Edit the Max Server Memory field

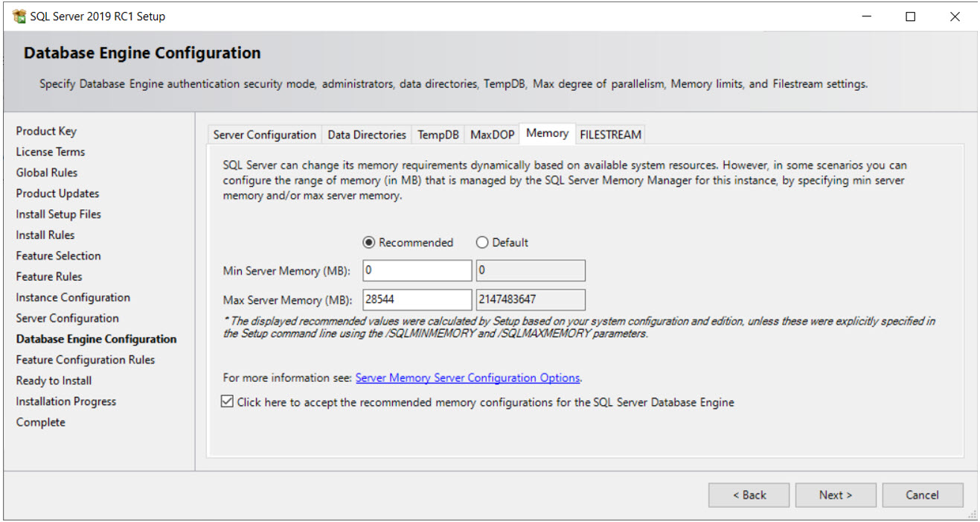[416, 299]
